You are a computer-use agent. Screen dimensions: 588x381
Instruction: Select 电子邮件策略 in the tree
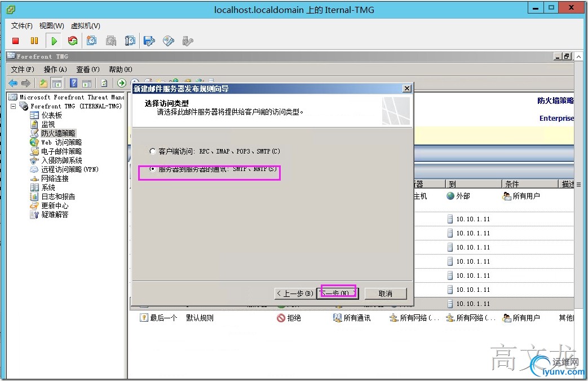tap(61, 151)
